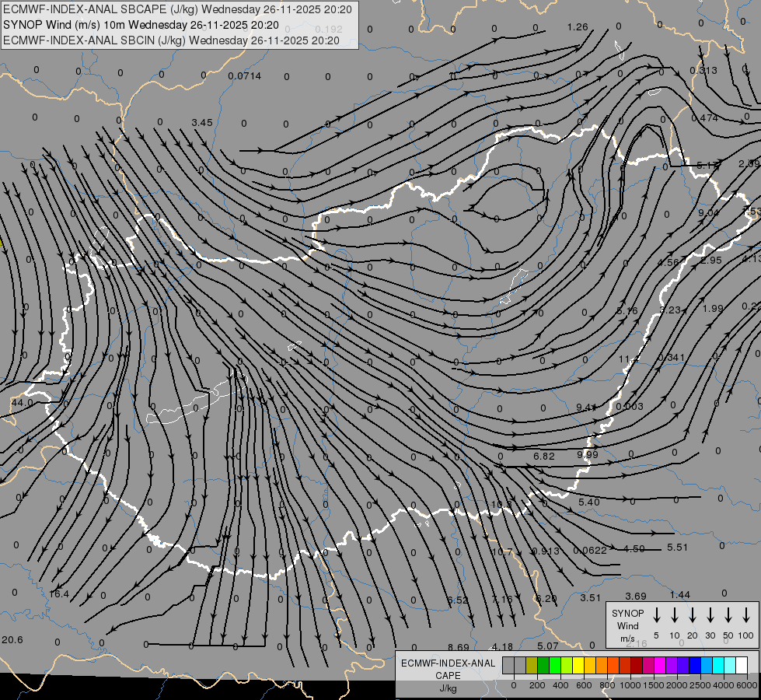Click the '2500' tick label on CAPE scale

pos(700,685)
